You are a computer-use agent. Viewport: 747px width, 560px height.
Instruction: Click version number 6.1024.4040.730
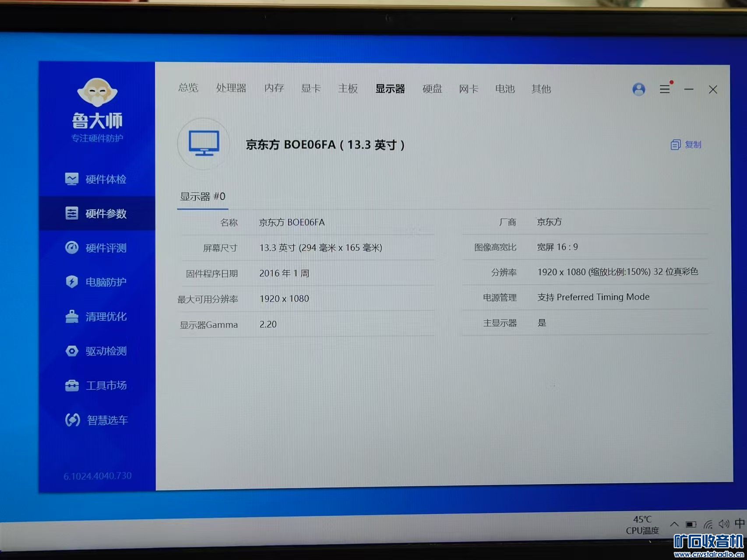coord(98,476)
